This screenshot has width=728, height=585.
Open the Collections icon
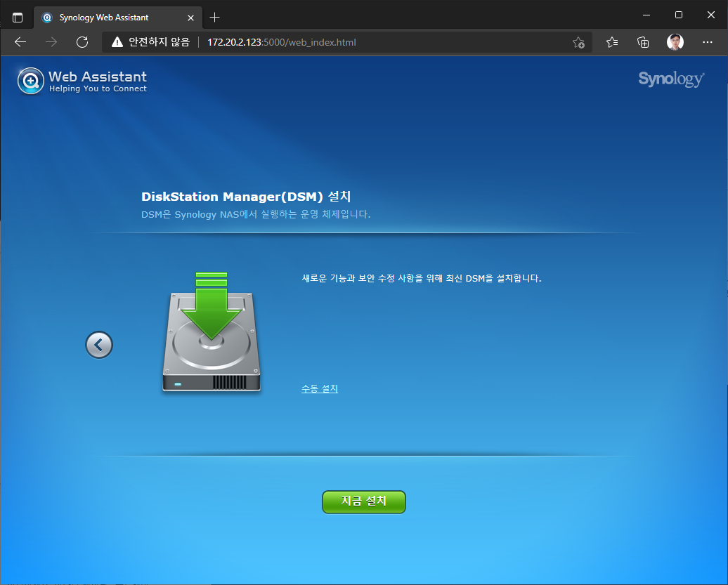point(643,42)
